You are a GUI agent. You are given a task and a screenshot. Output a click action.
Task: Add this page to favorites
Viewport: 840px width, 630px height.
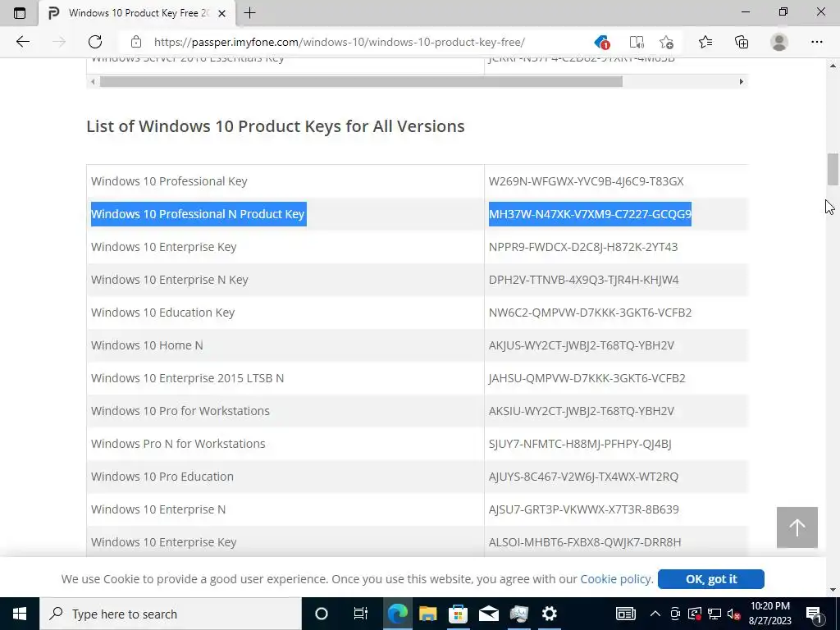(666, 42)
